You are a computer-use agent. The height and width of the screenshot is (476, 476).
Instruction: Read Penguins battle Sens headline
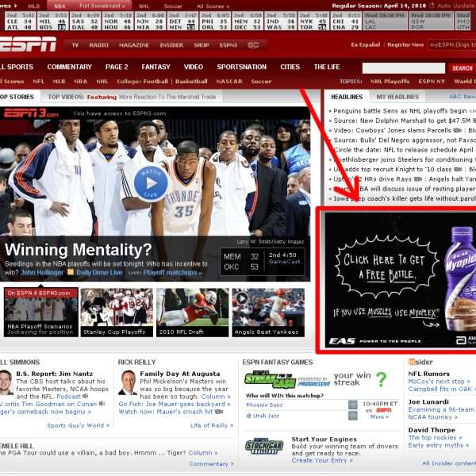[400, 111]
